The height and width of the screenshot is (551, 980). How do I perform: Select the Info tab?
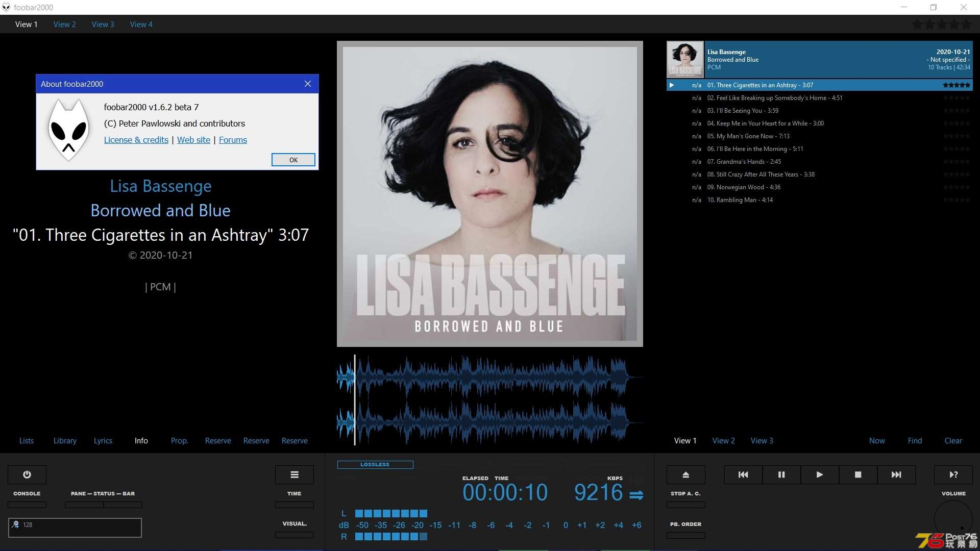coord(141,440)
